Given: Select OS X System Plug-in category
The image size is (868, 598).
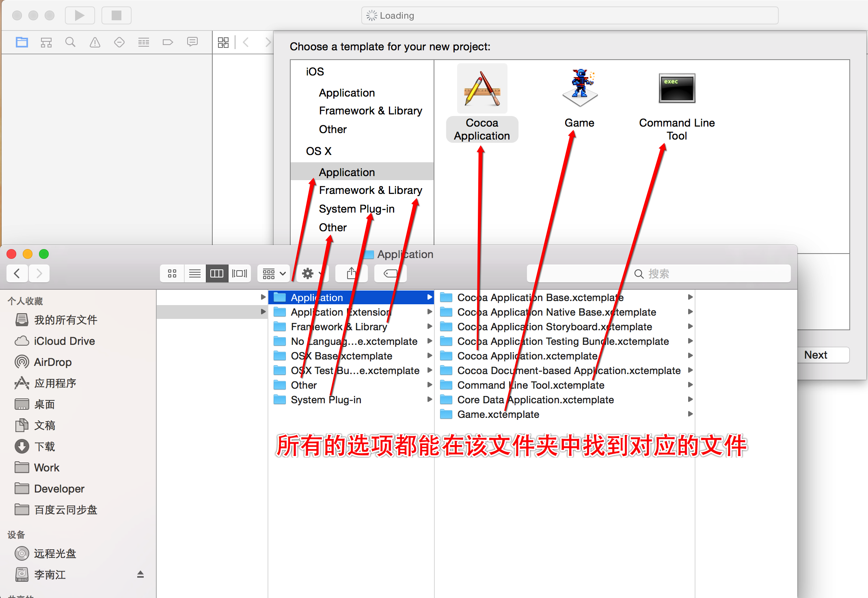Looking at the screenshot, I should coord(357,209).
